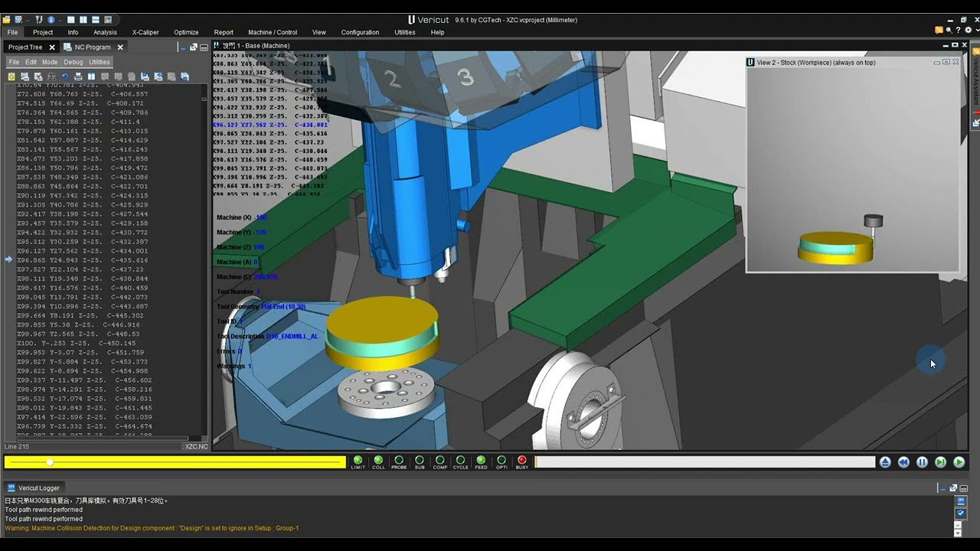
Task: Minimize the View 2 Stock window
Action: point(936,63)
